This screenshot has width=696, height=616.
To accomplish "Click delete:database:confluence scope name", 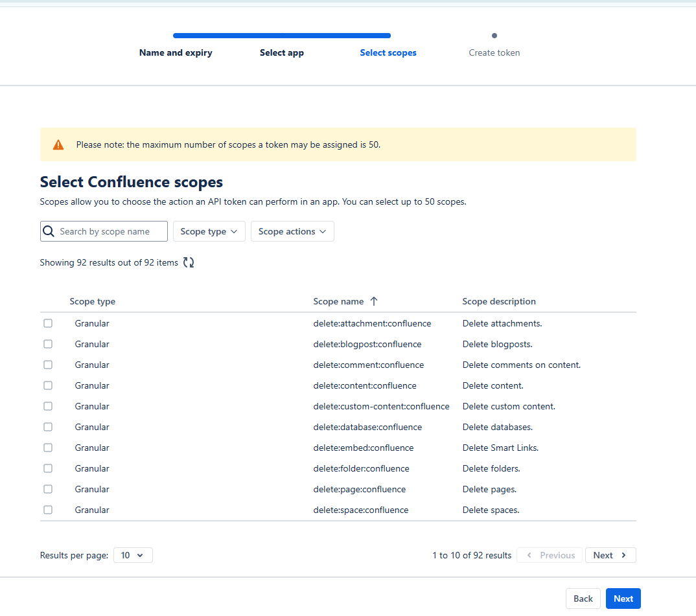I will pos(367,427).
